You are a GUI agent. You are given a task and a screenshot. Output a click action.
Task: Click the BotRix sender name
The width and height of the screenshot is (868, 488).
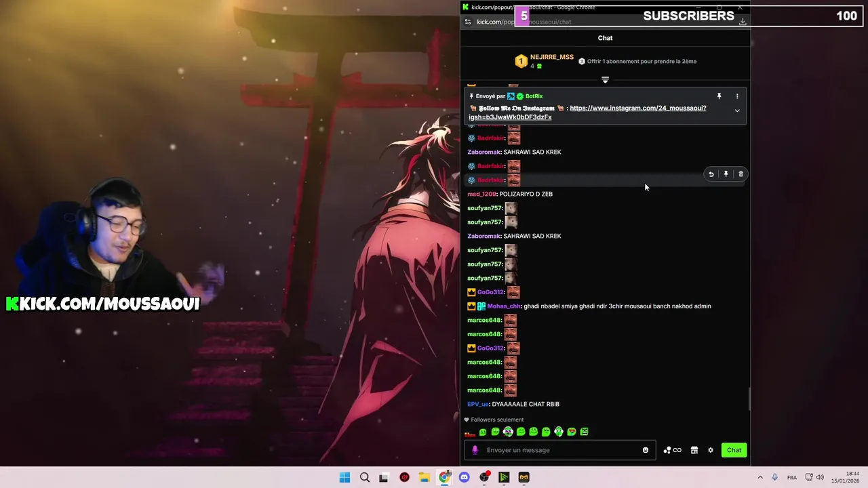pos(534,96)
